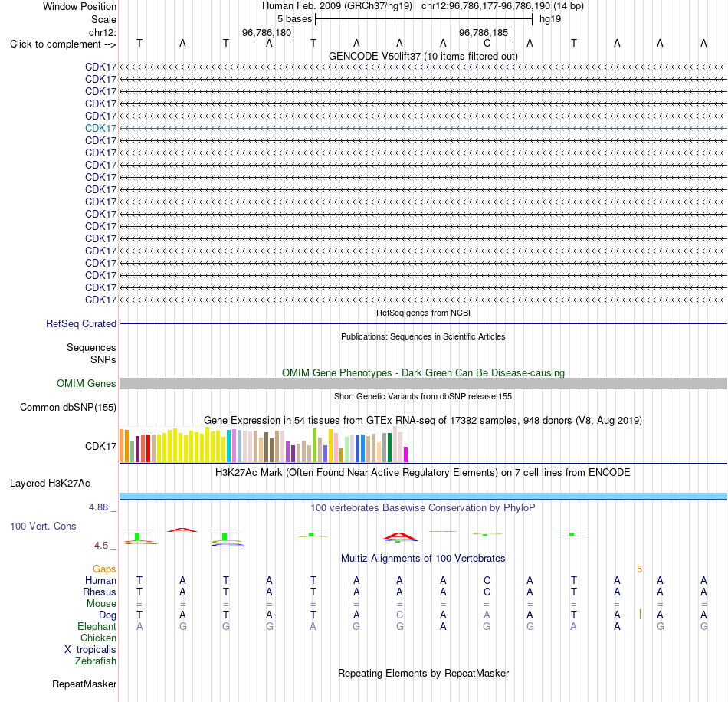728x702 pixels.
Task: Click the magenta bar in GTEx chart
Action: (x=406, y=454)
